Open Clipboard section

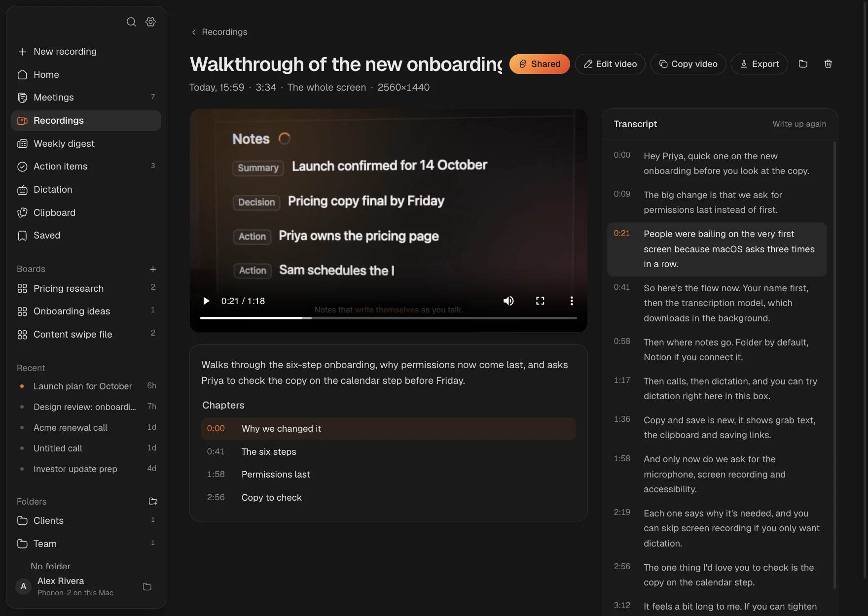86,212
